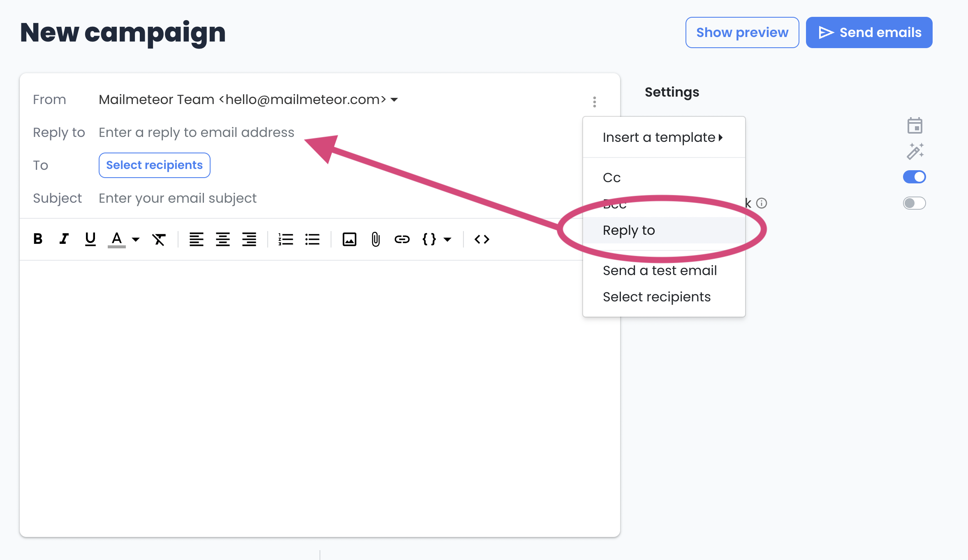Image resolution: width=968 pixels, height=560 pixels.
Task: Open the Insert image icon
Action: point(349,238)
